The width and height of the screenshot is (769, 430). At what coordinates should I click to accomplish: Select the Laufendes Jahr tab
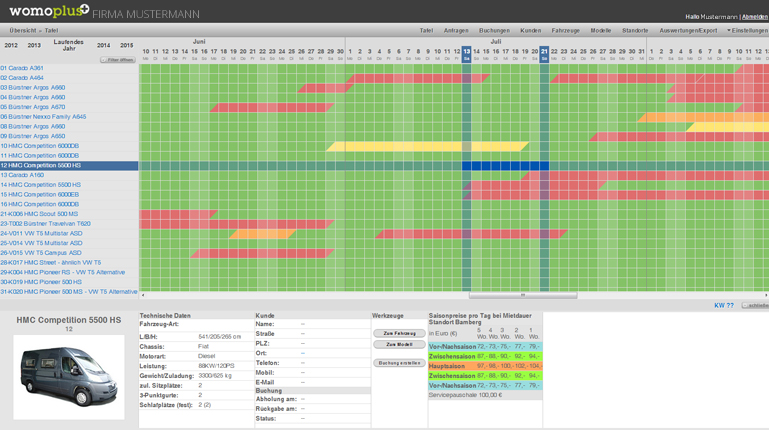pos(69,45)
